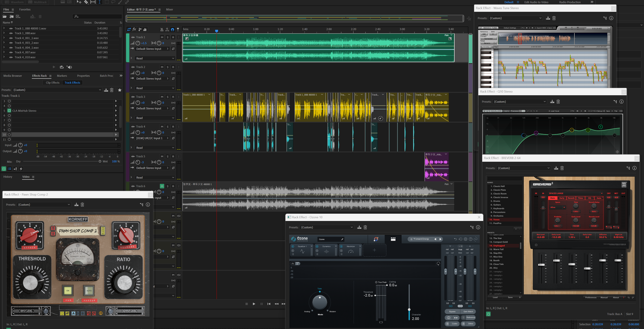Screen dimensions: 644x329
Task: Click the fx button in the editor toolbar
Action: point(134,29)
